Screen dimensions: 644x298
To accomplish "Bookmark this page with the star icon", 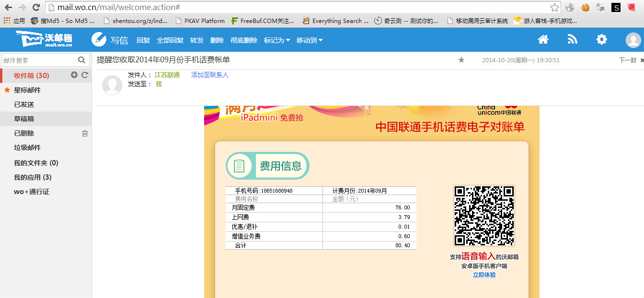I will point(554,7).
